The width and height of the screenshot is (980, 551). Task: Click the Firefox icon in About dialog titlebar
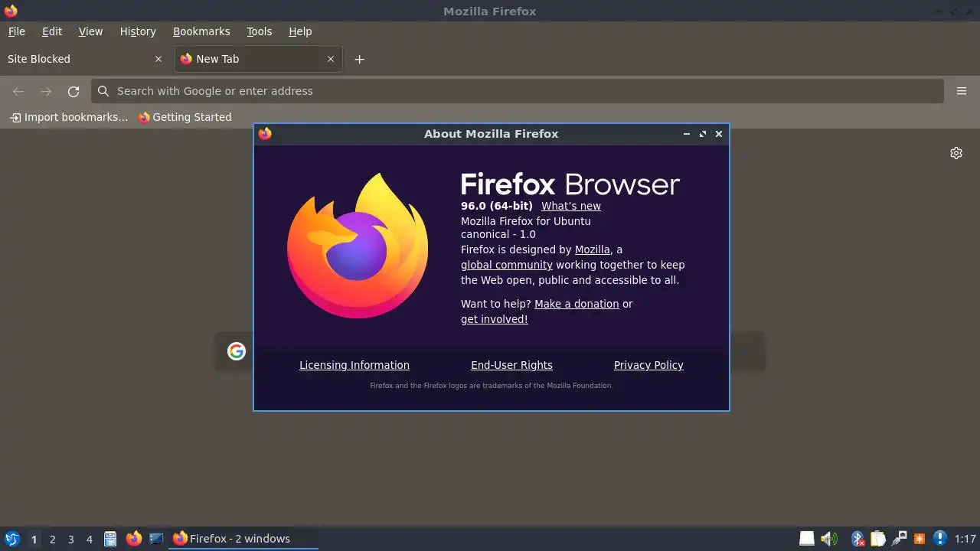pos(265,134)
